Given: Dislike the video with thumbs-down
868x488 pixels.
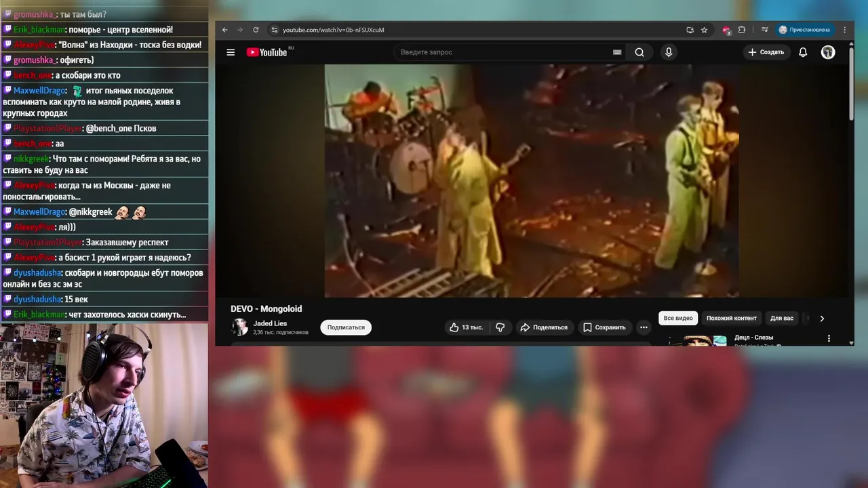Looking at the screenshot, I should [500, 327].
